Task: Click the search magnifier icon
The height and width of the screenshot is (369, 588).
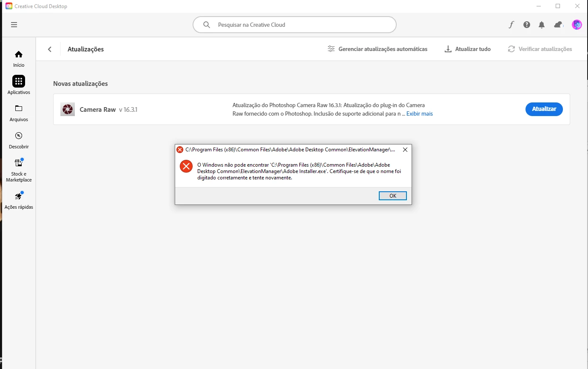Action: [x=207, y=25]
